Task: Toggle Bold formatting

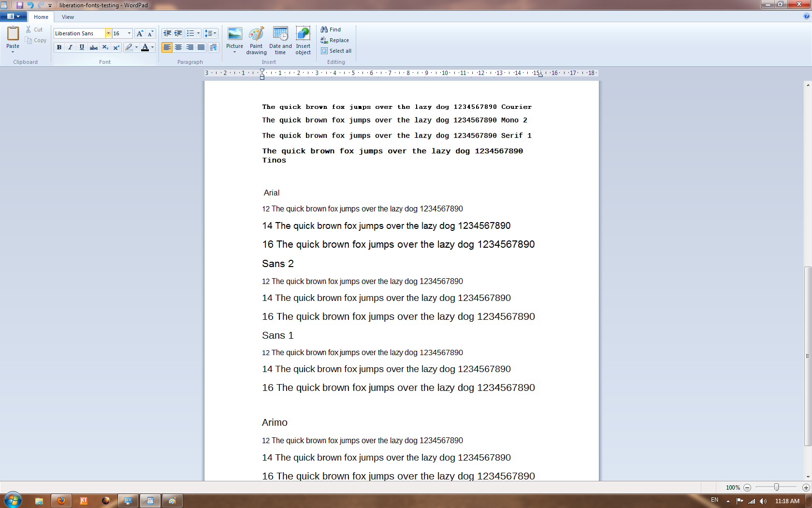Action: point(59,47)
